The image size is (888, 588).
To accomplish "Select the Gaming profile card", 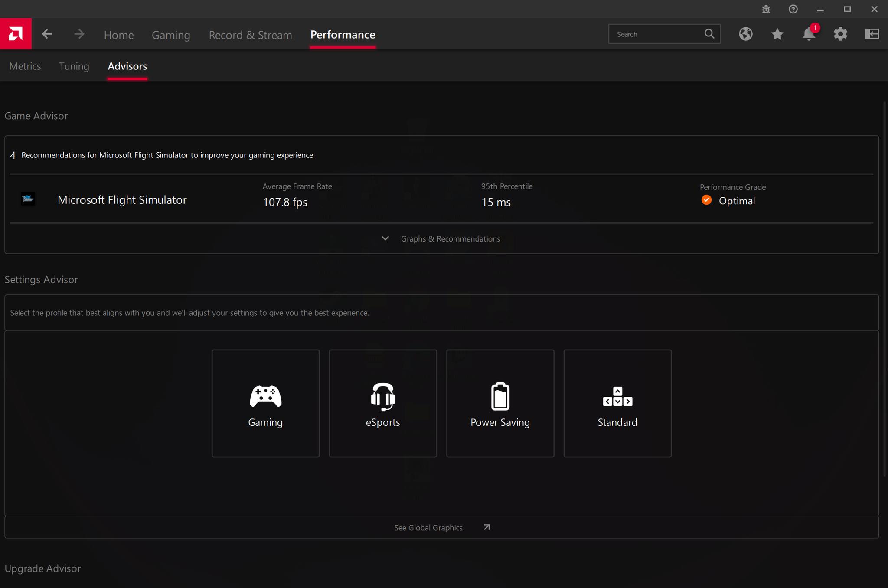I will tap(265, 403).
